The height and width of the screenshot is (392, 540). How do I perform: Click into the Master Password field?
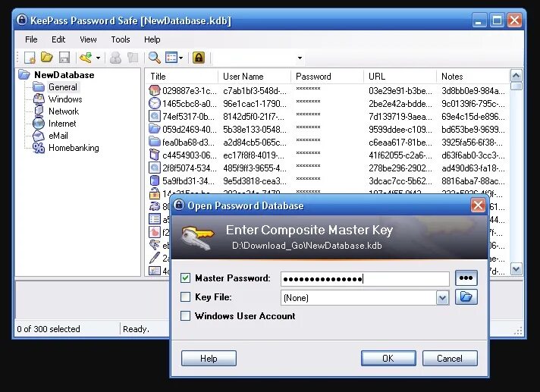pos(365,279)
